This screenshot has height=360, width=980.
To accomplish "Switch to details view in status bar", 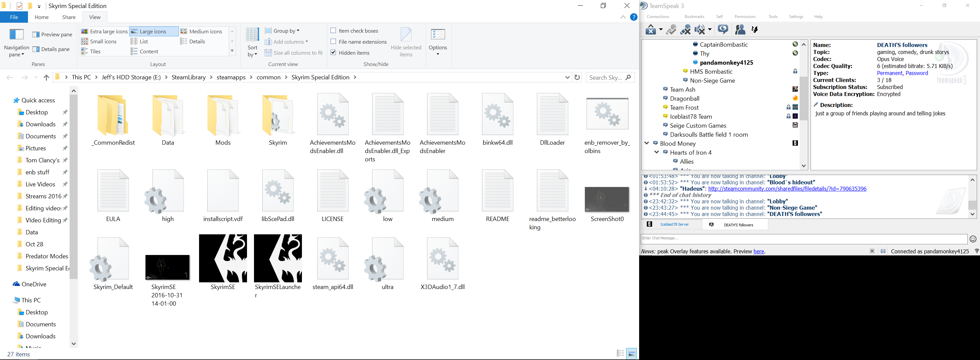I will [x=620, y=354].
